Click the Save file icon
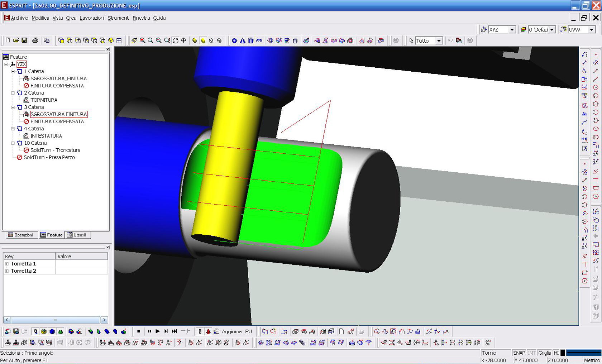Screen dimensions: 602x364 point(24,40)
